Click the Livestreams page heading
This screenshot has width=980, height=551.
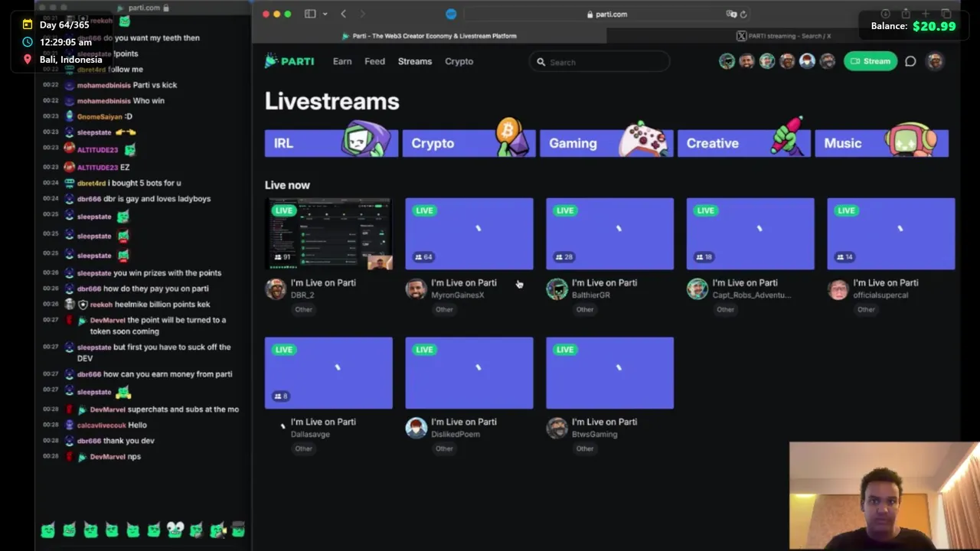click(332, 101)
